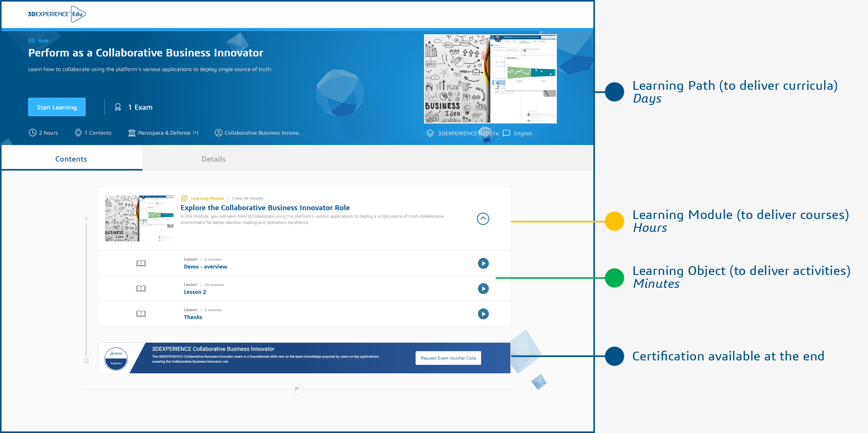This screenshot has width=868, height=433.
Task: Click the Explorer certification badge
Action: coord(116,359)
